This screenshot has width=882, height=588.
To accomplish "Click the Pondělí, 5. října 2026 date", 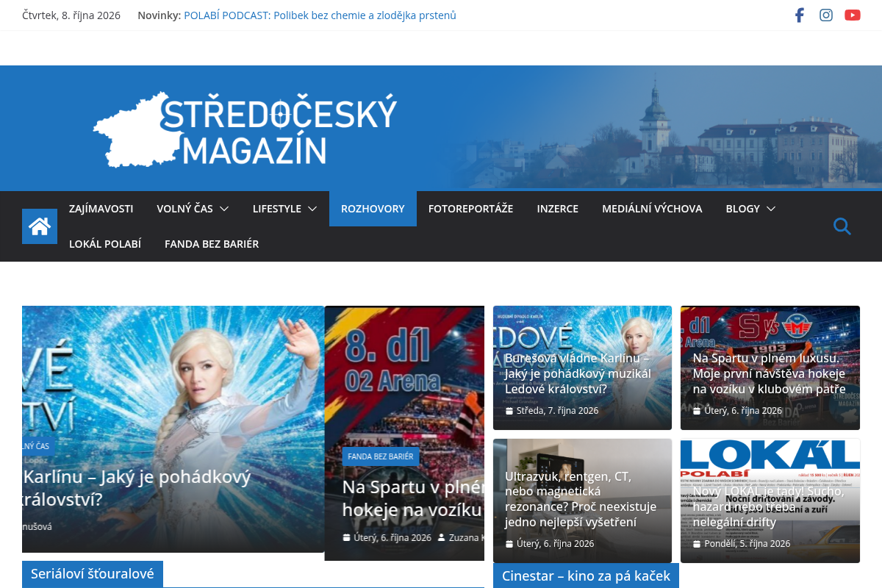I will (747, 544).
